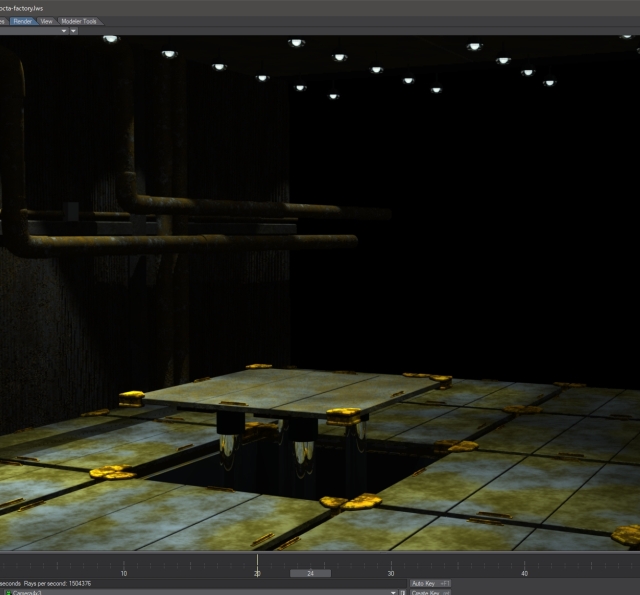Expand the second small dropdown arrow below the tabs
Screen dimensions: 640x595
tap(74, 30)
